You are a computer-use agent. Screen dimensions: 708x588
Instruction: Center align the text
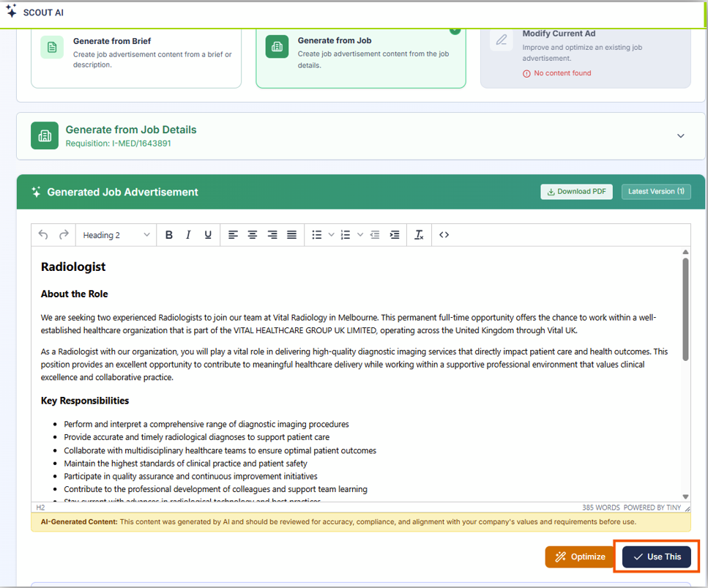253,235
